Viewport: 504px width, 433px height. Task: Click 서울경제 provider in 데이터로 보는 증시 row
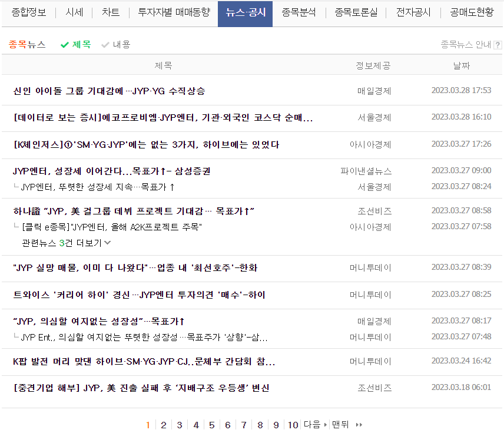tap(374, 118)
